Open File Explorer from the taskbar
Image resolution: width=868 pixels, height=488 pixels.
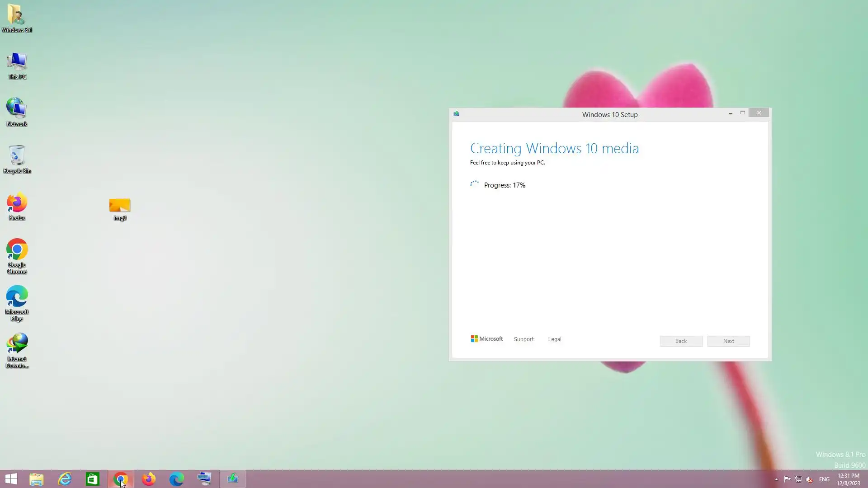[37, 479]
